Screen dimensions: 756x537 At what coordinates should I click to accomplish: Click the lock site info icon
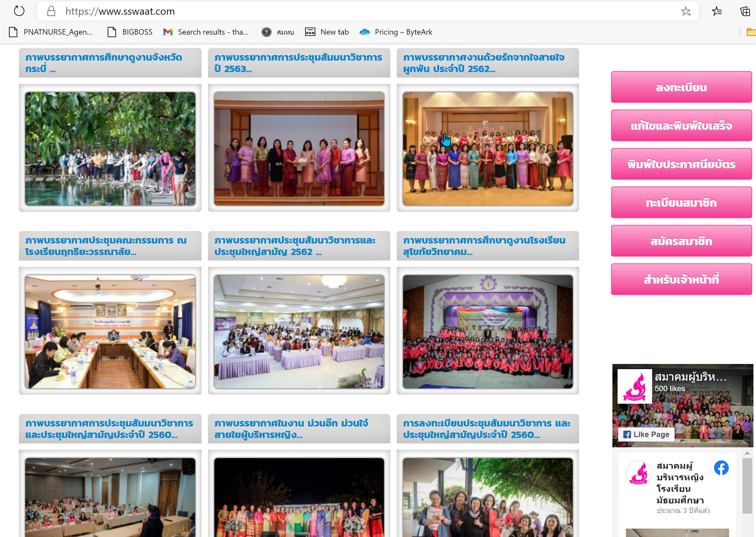click(x=51, y=11)
